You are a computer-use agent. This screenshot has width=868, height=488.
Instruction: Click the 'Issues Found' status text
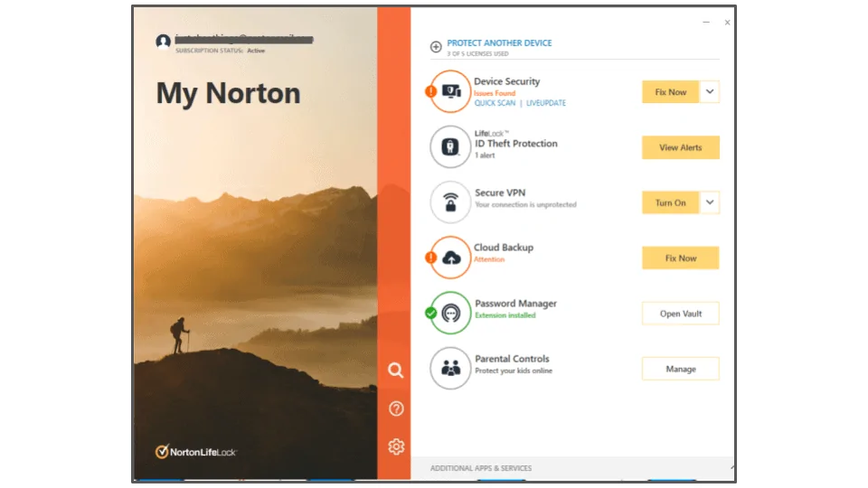[x=495, y=93]
